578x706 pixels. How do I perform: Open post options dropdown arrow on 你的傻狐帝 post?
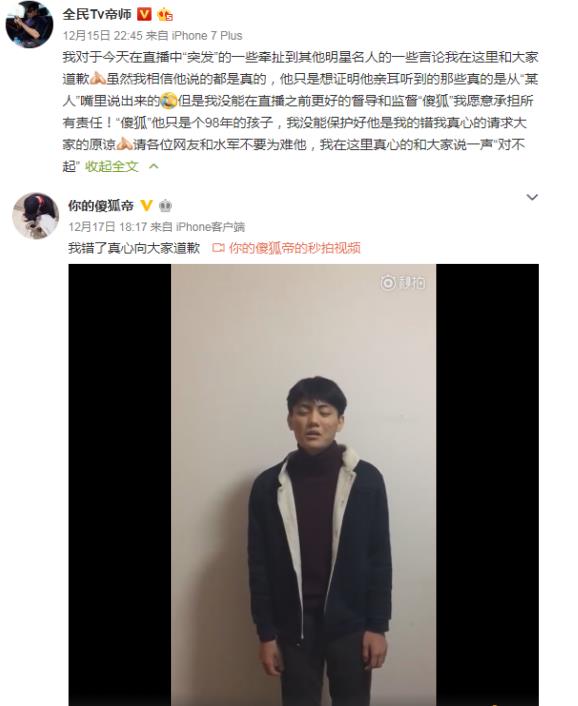[532, 197]
